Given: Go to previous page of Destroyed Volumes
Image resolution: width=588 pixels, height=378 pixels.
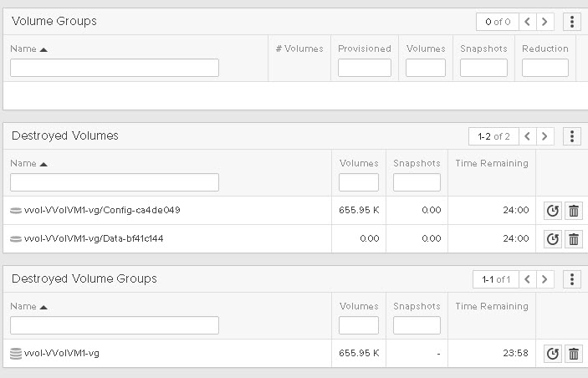Looking at the screenshot, I should pyautogui.click(x=527, y=136).
